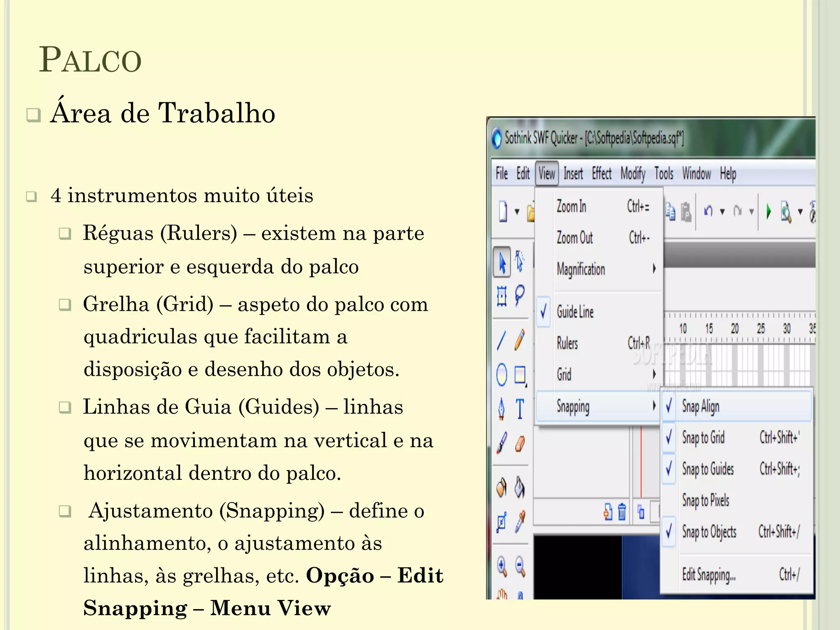840x630 pixels.
Task: Select the Eraser tool
Action: 520,444
